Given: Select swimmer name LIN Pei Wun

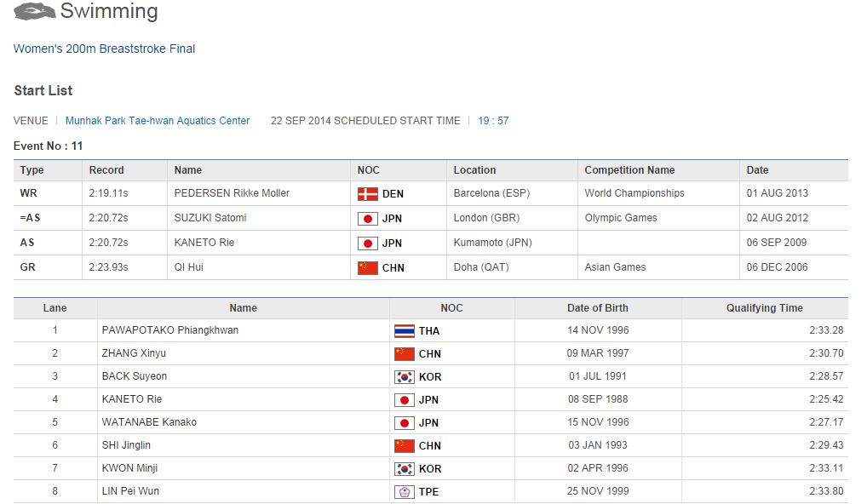Looking at the screenshot, I should [130, 491].
